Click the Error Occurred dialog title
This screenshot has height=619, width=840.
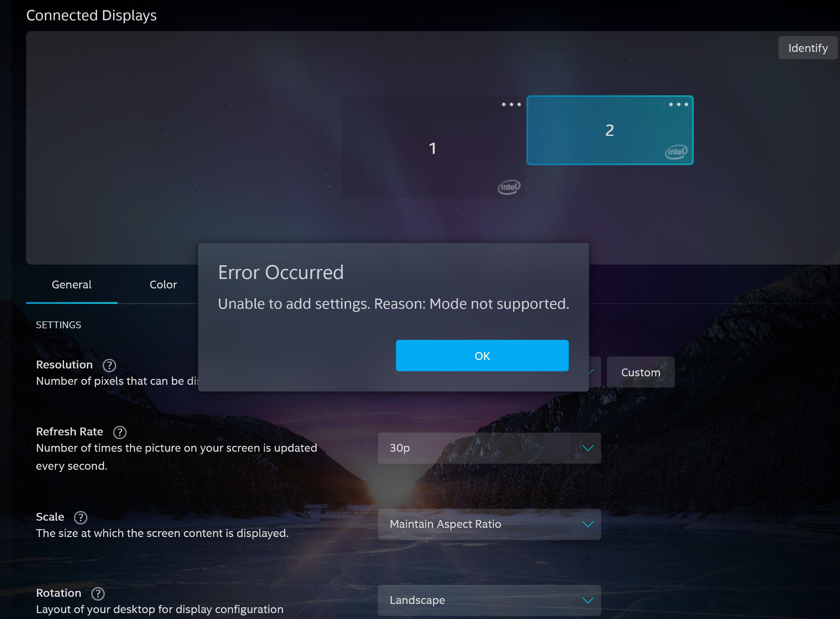pyautogui.click(x=281, y=272)
